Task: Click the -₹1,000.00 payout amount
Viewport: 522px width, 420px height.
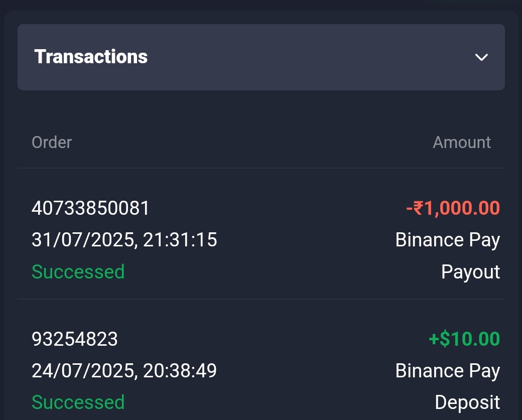Action: [x=453, y=208]
